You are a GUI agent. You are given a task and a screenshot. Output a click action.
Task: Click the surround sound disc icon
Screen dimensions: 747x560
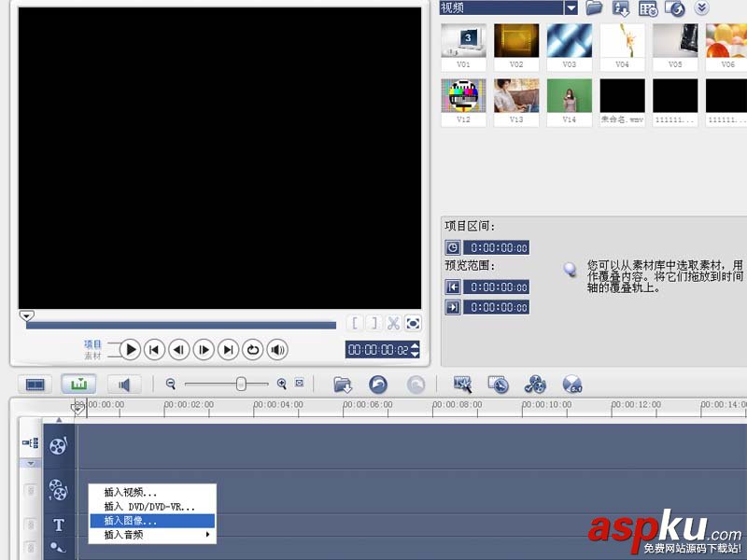[572, 385]
